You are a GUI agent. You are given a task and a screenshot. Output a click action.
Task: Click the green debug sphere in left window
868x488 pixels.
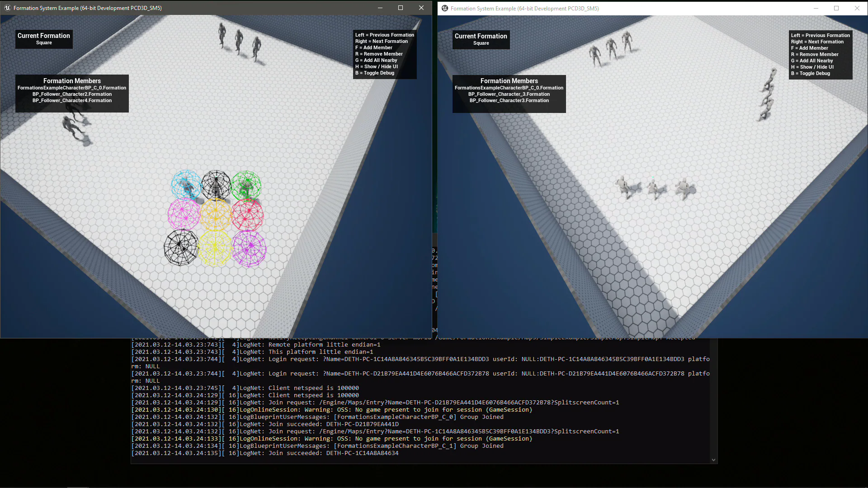tap(246, 185)
